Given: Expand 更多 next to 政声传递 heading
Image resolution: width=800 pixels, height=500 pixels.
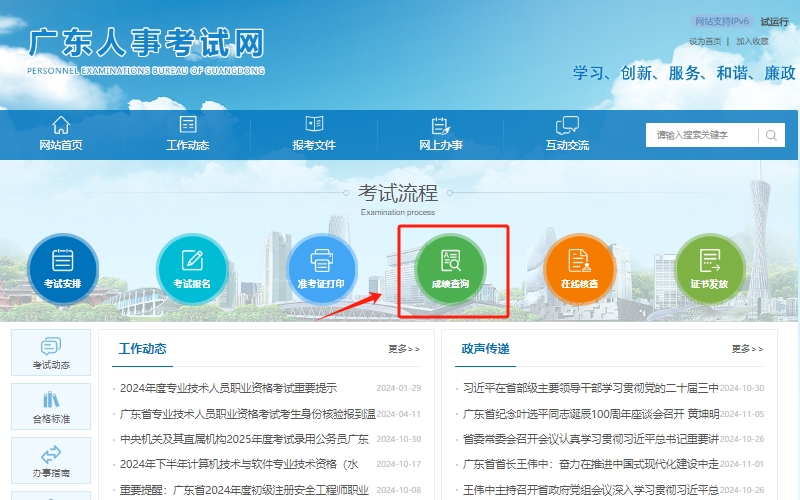Looking at the screenshot, I should click(x=747, y=349).
